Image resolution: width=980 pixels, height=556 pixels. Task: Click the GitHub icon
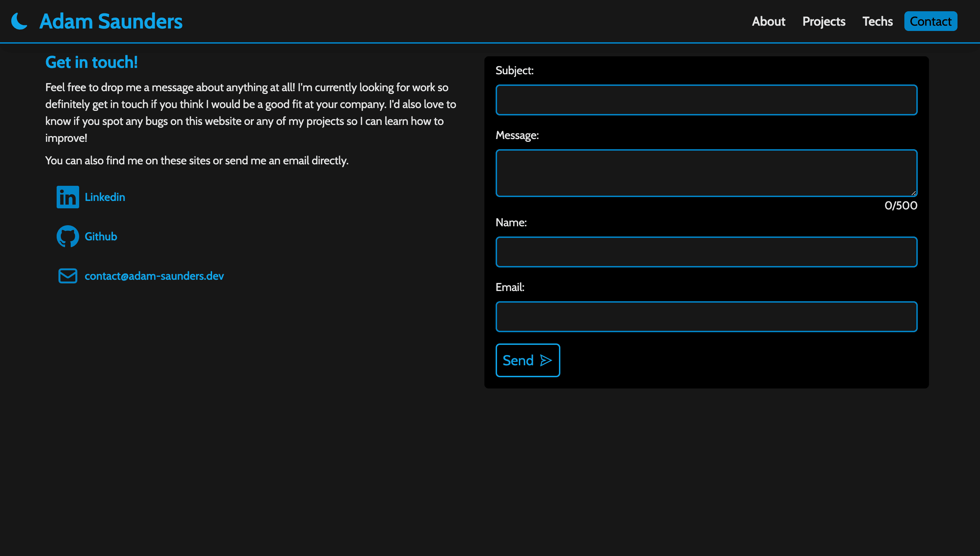[x=67, y=236]
